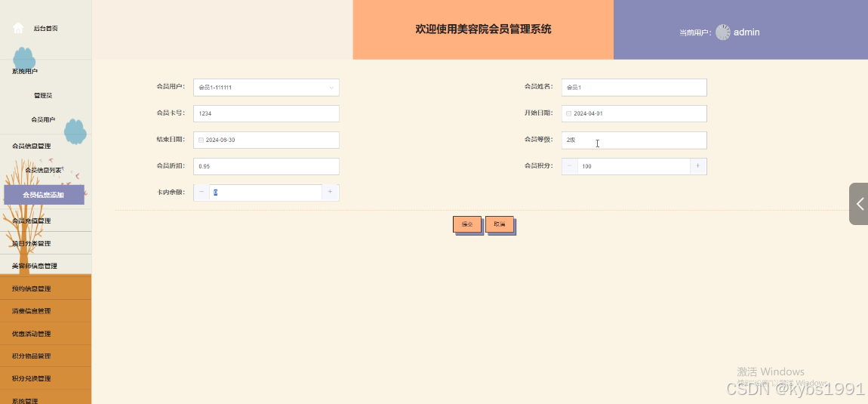Click calendar icon in 开始日期 field
The height and width of the screenshot is (404, 868).
click(x=568, y=113)
